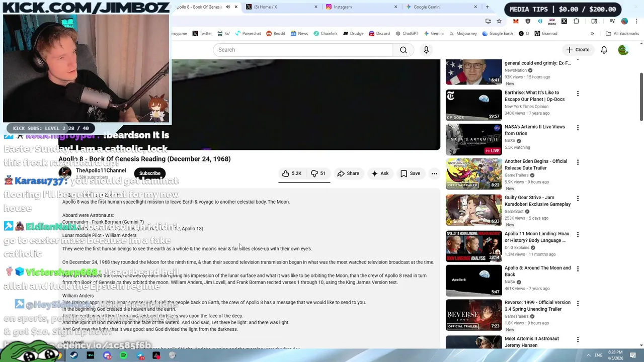
Task: Mute the Apollo 8 tab audio
Action: click(x=228, y=7)
